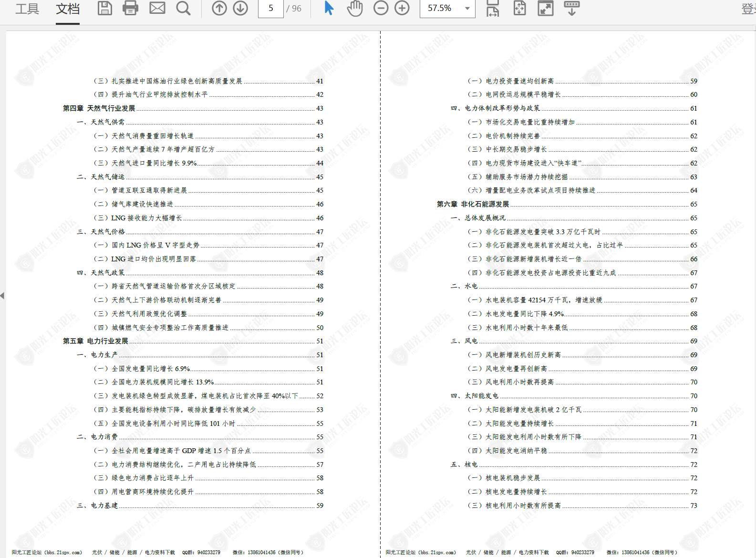Click entry (一) 非化石能源发电量突破 3.3 万亿千瓦时
Image resolution: width=756 pixels, height=558 pixels.
[582, 232]
